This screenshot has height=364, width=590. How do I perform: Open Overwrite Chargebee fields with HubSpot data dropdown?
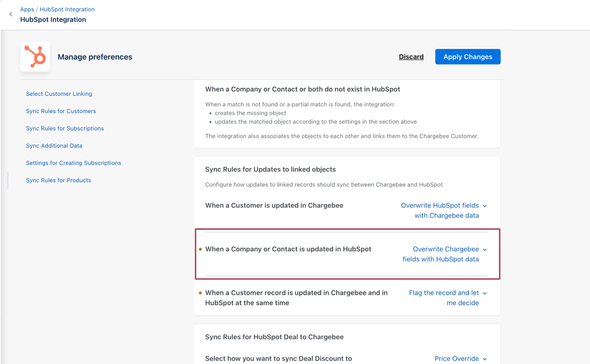[x=440, y=254]
